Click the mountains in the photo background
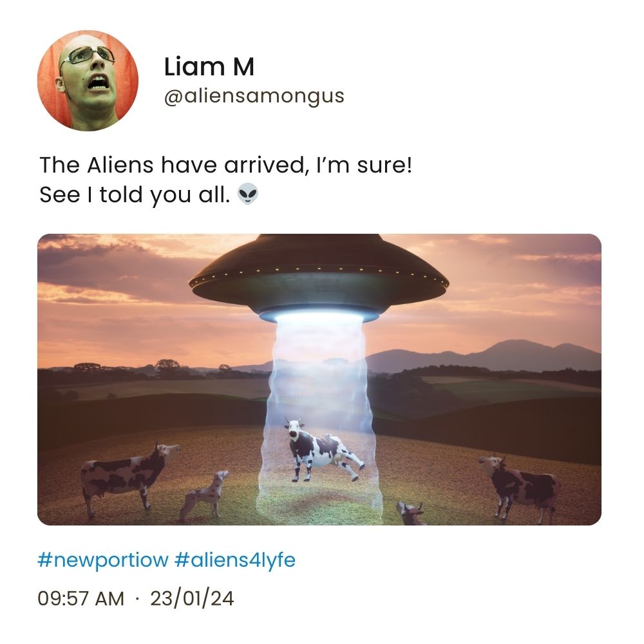The width and height of the screenshot is (644, 644). [x=485, y=357]
